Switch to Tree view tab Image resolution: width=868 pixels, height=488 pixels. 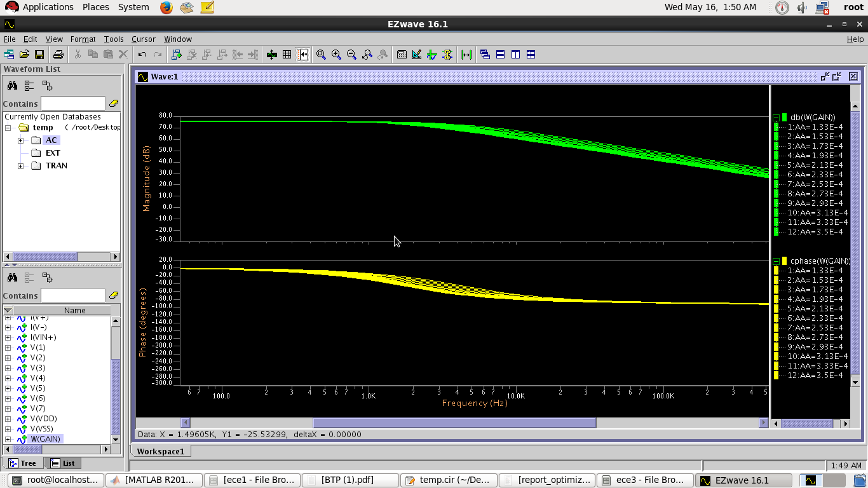click(x=23, y=463)
